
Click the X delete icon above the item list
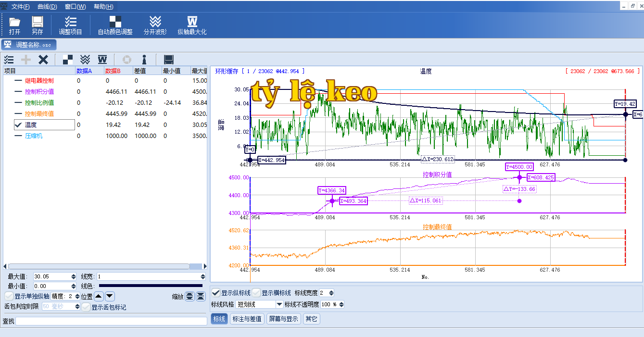point(43,60)
